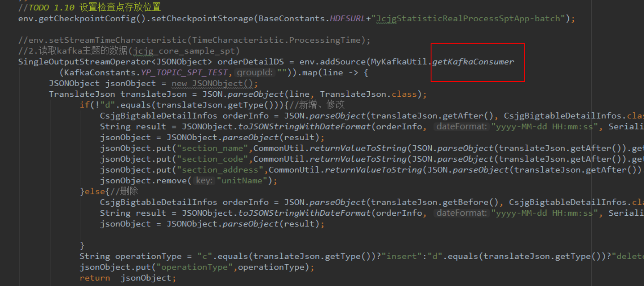Click the commented setStreamTimeCharacteristic line

point(194,40)
